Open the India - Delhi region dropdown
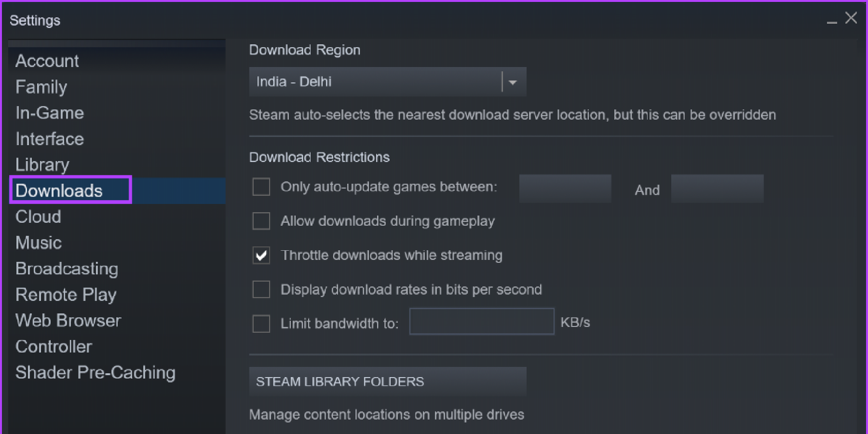Screen dimensions: 868x434 pyautogui.click(x=388, y=81)
